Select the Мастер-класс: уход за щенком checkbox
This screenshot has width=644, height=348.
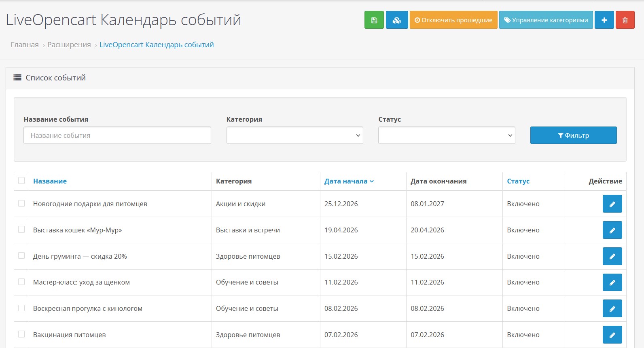point(21,282)
